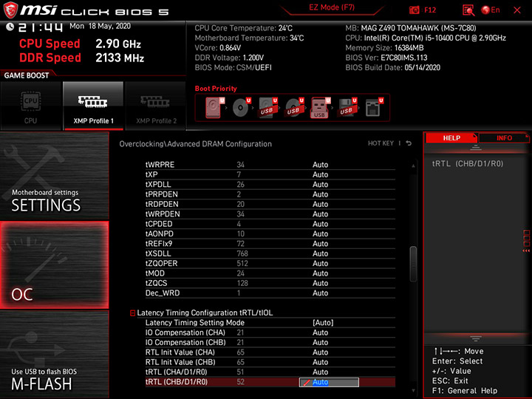Select the tZQOPER timing row
532x399 pixels.
270,263
